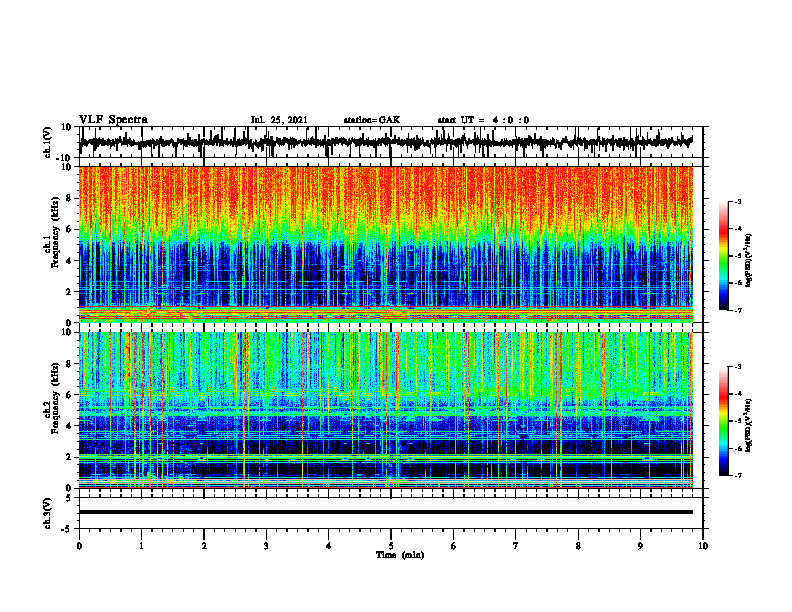Viewport: 792px width, 612px height.
Task: Select the ch.1(V) waveform axis label
Action: (47, 142)
